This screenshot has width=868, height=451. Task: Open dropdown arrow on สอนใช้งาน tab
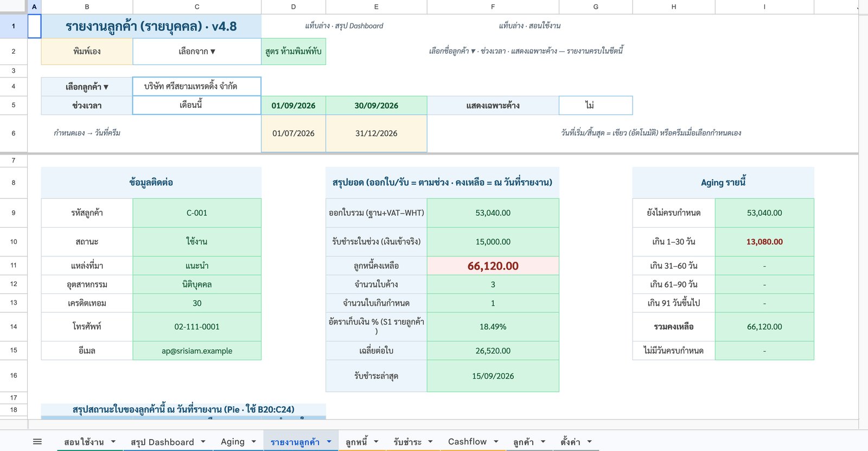pyautogui.click(x=113, y=442)
